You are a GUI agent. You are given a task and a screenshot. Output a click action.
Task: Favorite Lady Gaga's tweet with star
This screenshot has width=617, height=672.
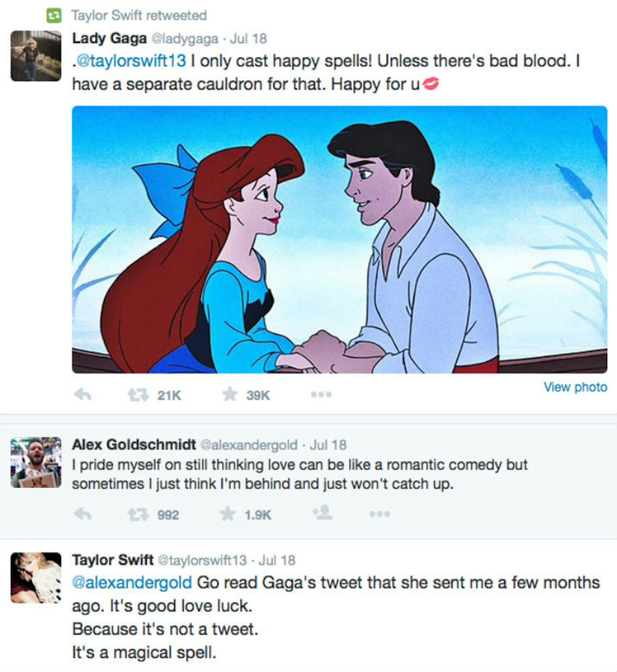(230, 394)
